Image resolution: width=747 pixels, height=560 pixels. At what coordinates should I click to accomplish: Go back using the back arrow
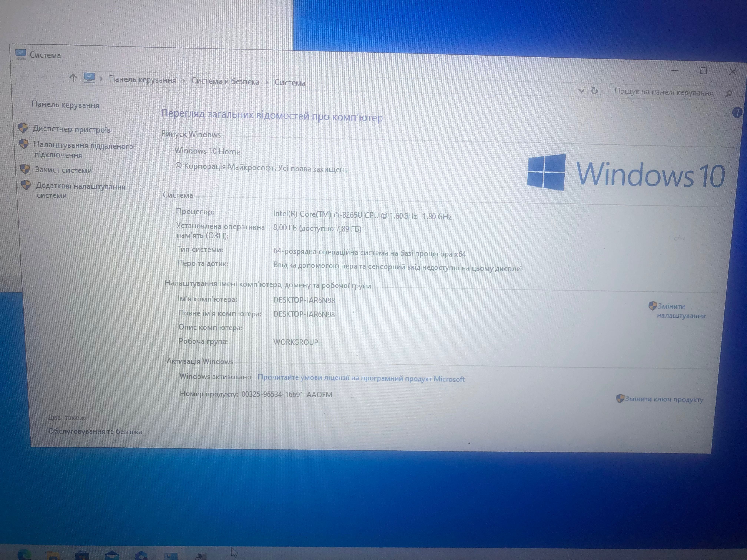24,77
